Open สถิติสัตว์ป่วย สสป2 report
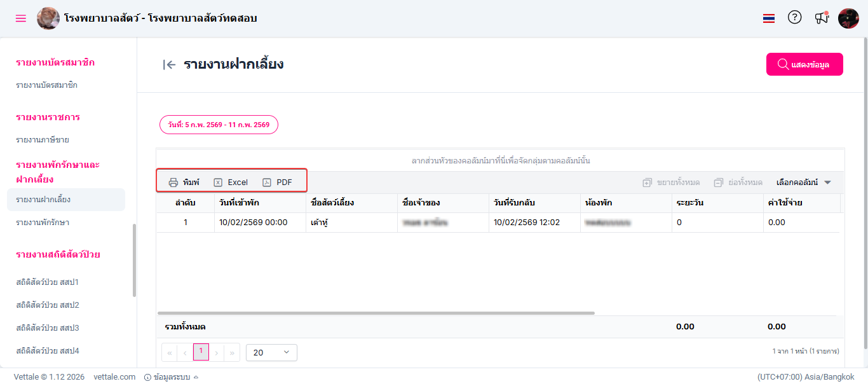This screenshot has height=386, width=868. [48, 305]
